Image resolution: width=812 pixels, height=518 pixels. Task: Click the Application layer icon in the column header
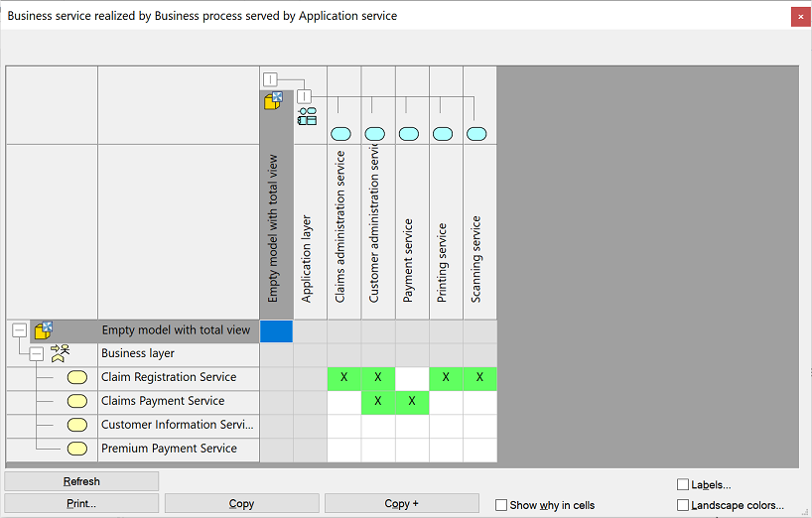pos(307,116)
